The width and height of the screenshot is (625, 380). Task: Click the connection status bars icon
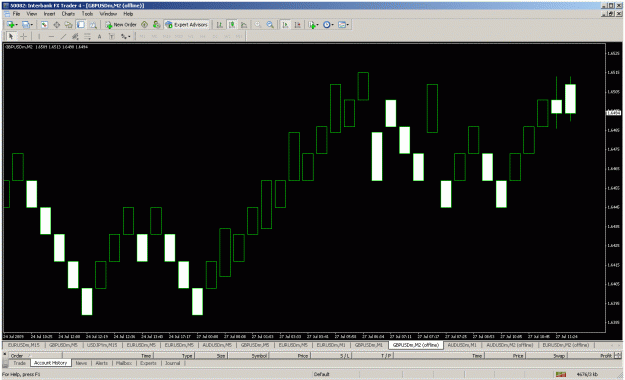561,374
